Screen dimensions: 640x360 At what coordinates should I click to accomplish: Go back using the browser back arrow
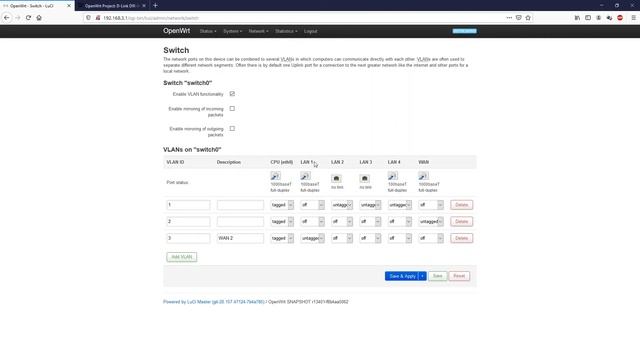(x=7, y=18)
